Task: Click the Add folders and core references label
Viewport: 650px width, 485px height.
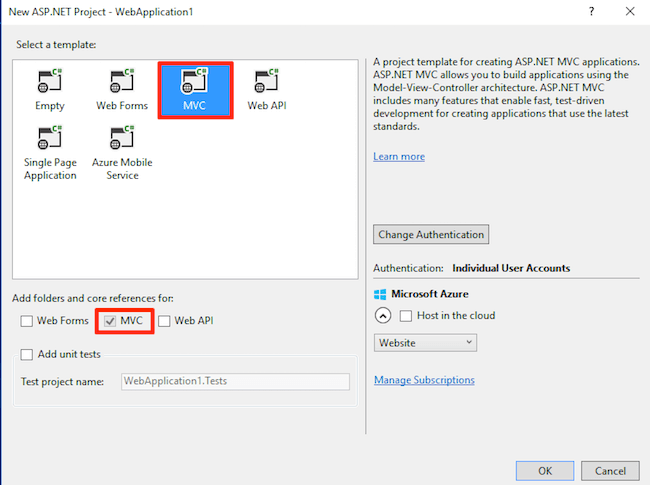Action: pos(93,298)
